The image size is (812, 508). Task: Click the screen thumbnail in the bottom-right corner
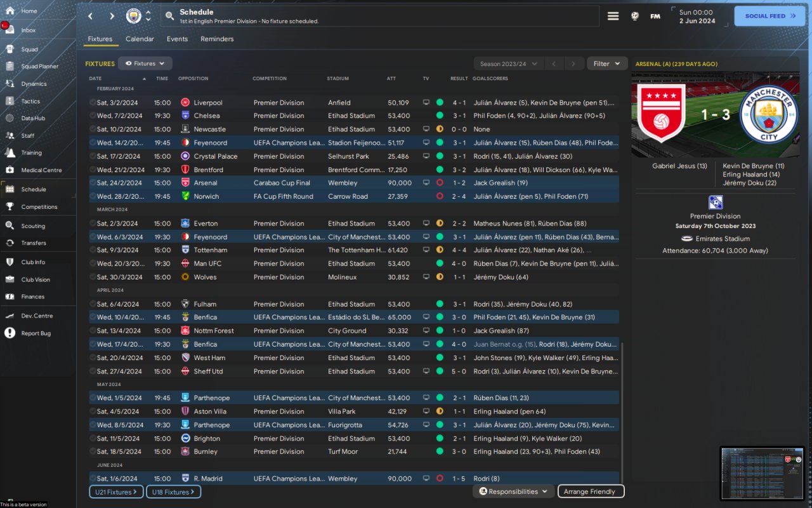pyautogui.click(x=763, y=472)
